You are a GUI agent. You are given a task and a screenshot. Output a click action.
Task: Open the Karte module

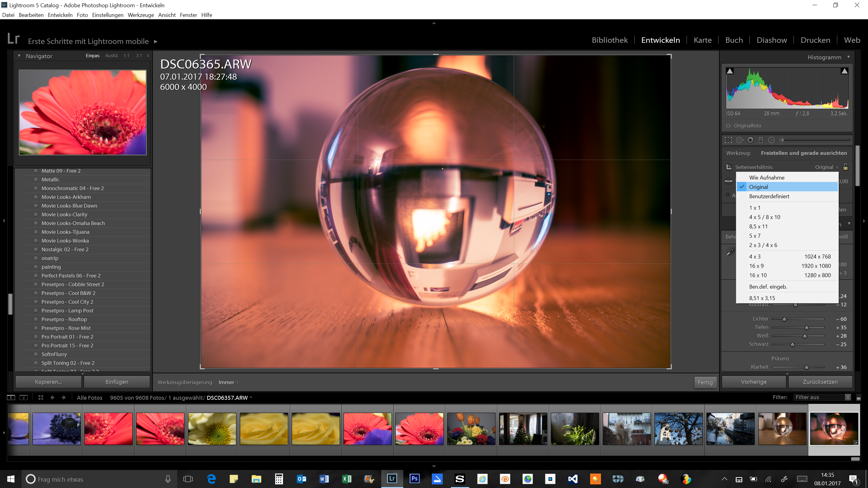tap(703, 40)
